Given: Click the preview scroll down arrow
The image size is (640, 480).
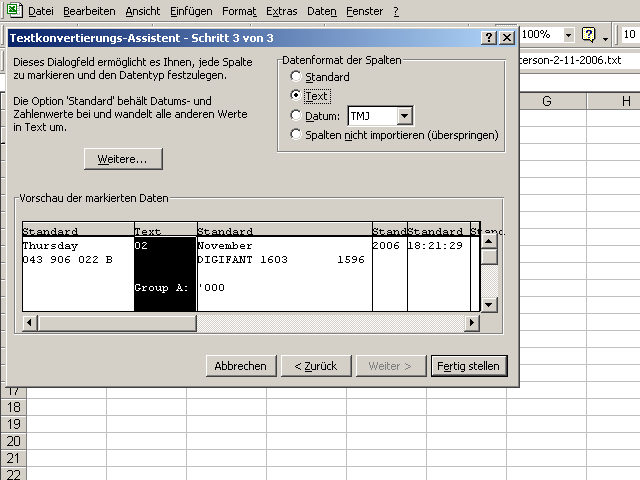Looking at the screenshot, I should coord(489,304).
